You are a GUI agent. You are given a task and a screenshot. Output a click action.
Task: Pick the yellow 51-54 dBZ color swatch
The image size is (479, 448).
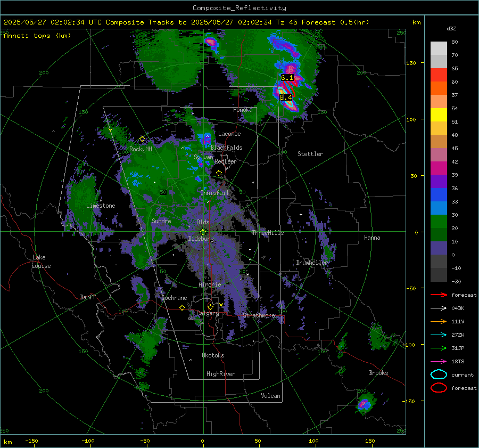(x=439, y=115)
